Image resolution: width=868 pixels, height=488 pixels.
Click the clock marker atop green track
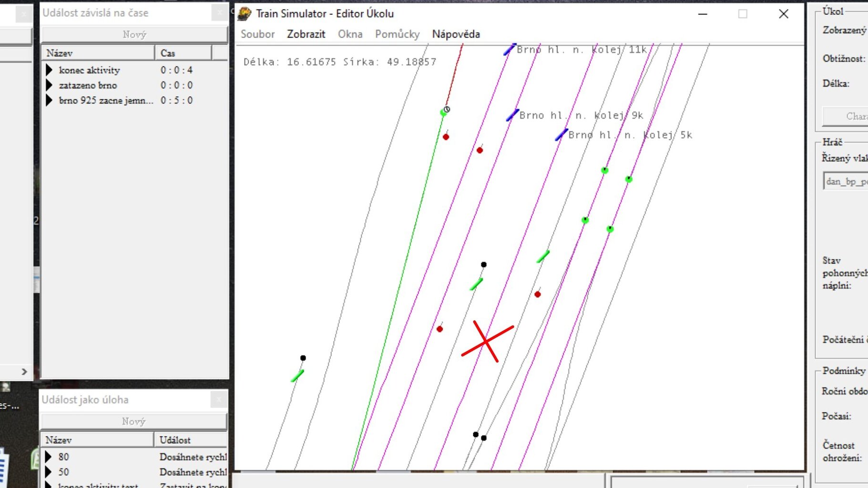447,110
